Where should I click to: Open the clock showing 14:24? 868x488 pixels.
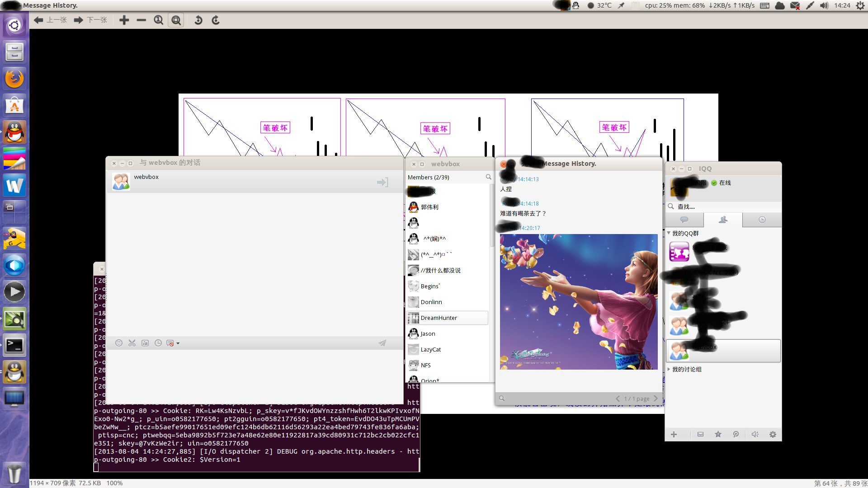[842, 5]
